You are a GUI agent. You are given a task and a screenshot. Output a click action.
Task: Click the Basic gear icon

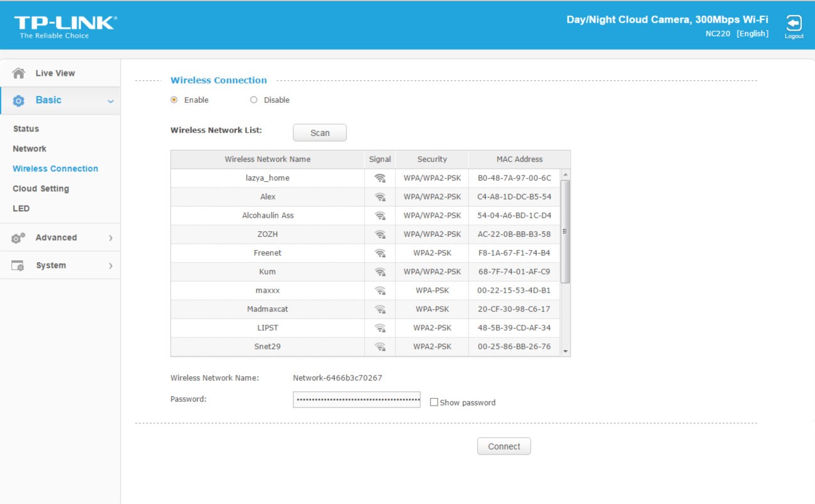19,100
